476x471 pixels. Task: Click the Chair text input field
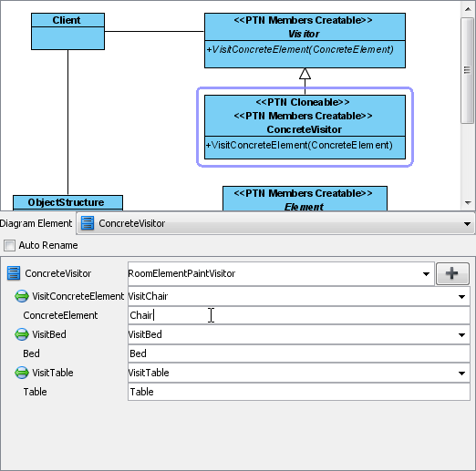coord(299,315)
